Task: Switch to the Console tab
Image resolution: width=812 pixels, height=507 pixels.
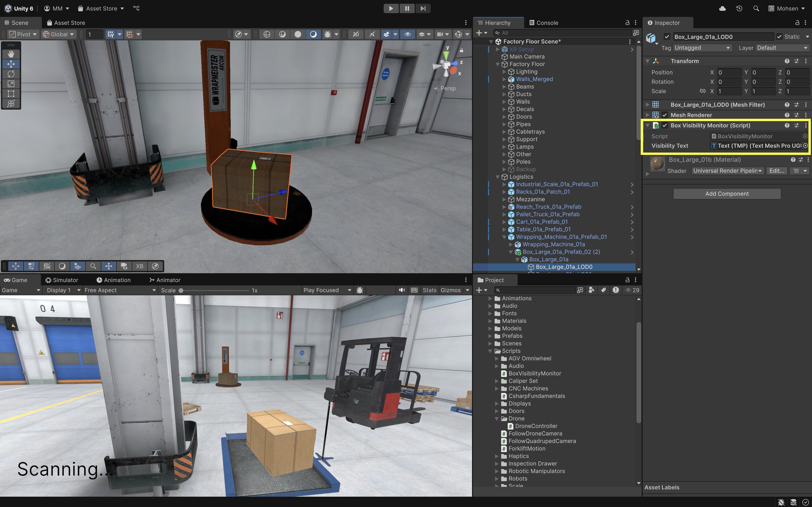Action: coord(544,23)
